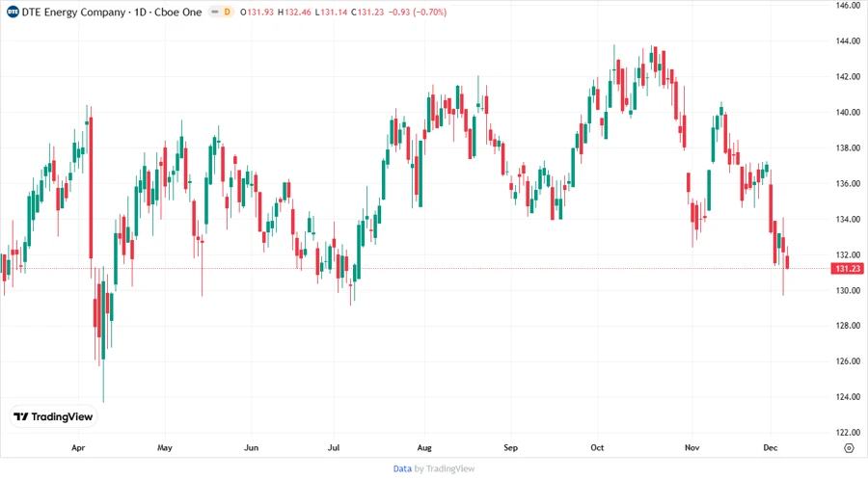
Task: Click the 142.00 price axis label
Action: point(848,77)
